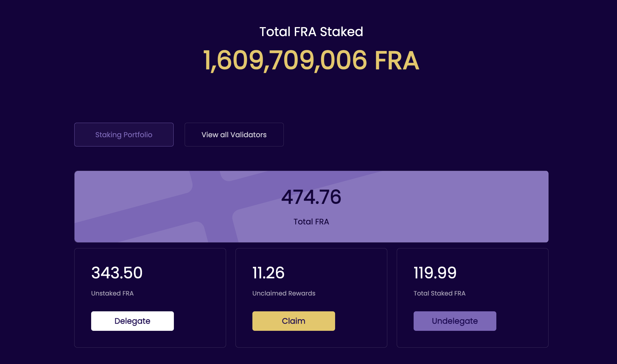The image size is (617, 364).
Task: Click the gold FRA unit text
Action: pyautogui.click(x=397, y=61)
